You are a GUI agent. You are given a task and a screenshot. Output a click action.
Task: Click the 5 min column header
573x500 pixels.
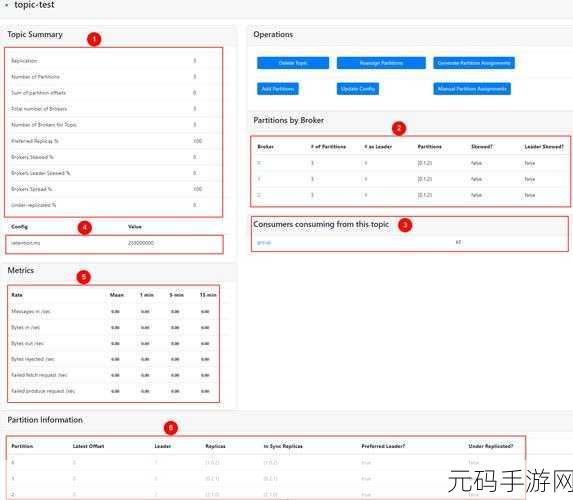[x=177, y=295]
